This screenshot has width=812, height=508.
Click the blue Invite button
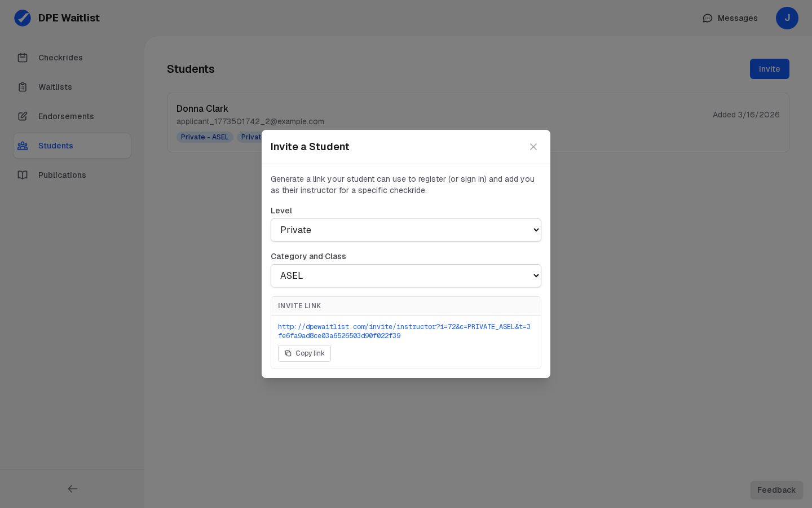pos(769,69)
